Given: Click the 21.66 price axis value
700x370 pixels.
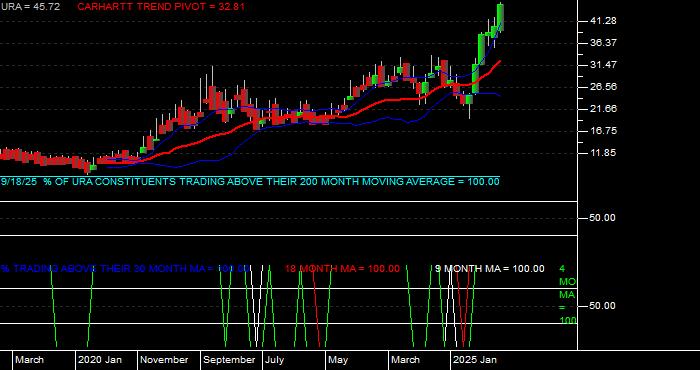Looking at the screenshot, I should (603, 109).
